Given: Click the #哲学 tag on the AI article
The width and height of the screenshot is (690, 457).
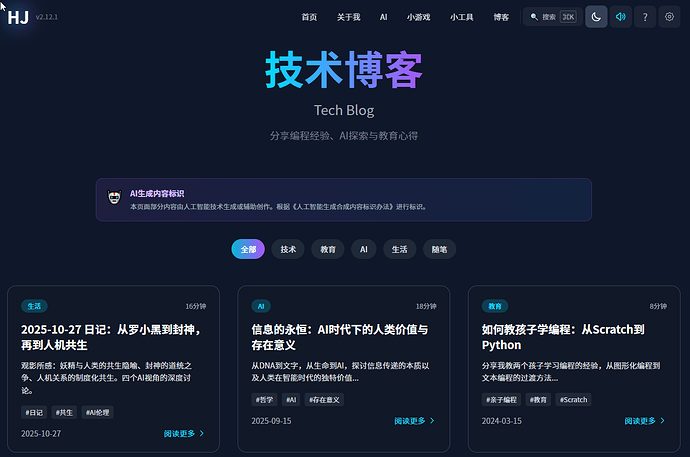Looking at the screenshot, I should (x=263, y=399).
